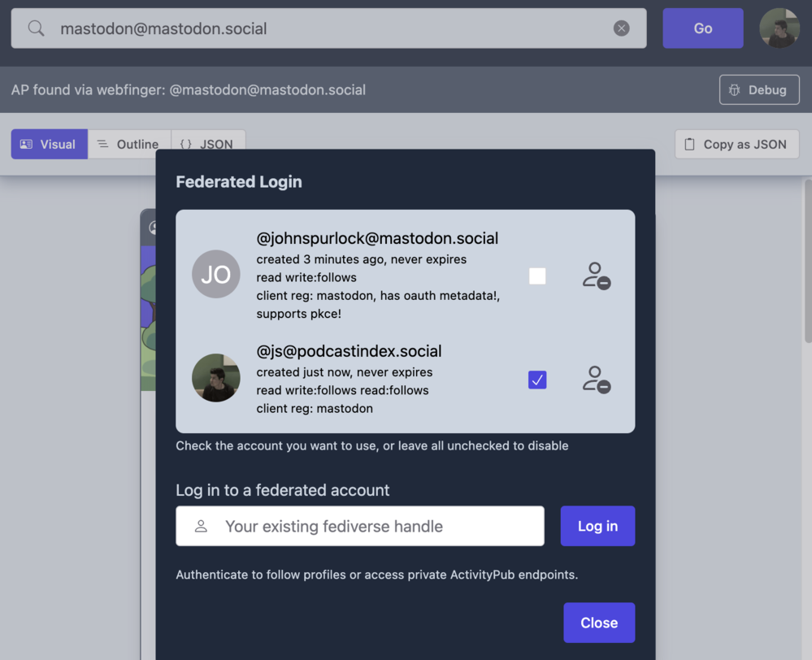Image resolution: width=812 pixels, height=660 pixels.
Task: Close the Federated Login dialog
Action: (x=599, y=623)
